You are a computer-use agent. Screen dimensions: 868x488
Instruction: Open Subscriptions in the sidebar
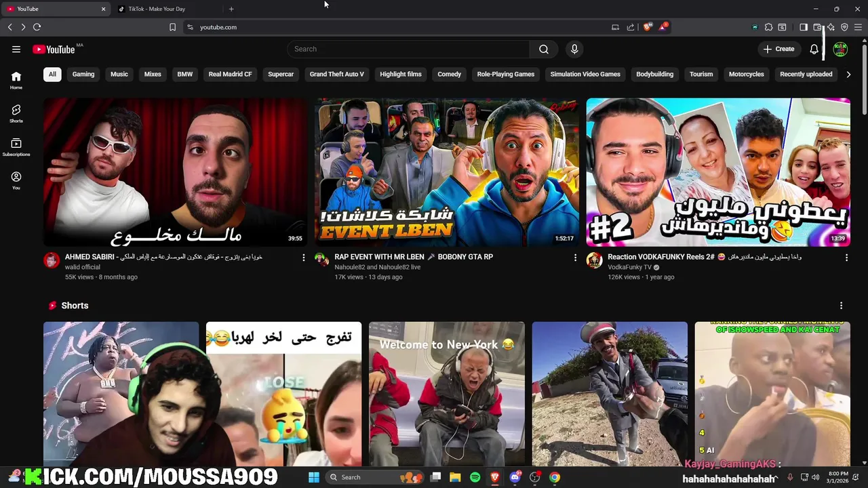coord(16,147)
